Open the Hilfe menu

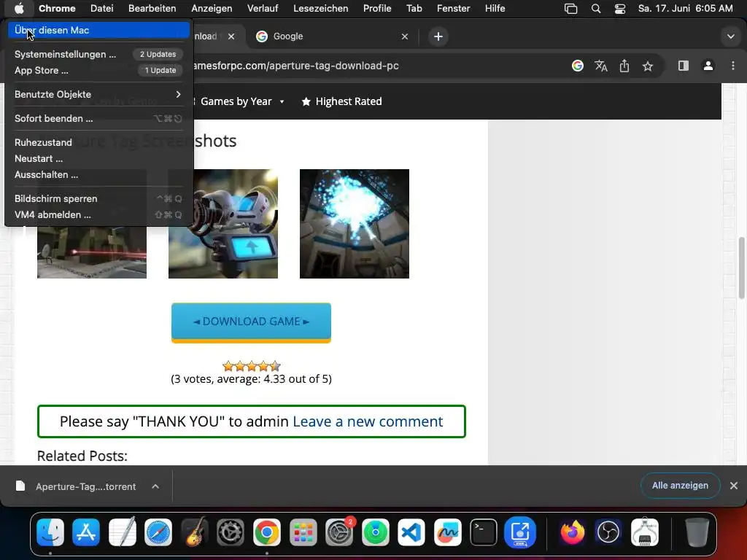[495, 8]
